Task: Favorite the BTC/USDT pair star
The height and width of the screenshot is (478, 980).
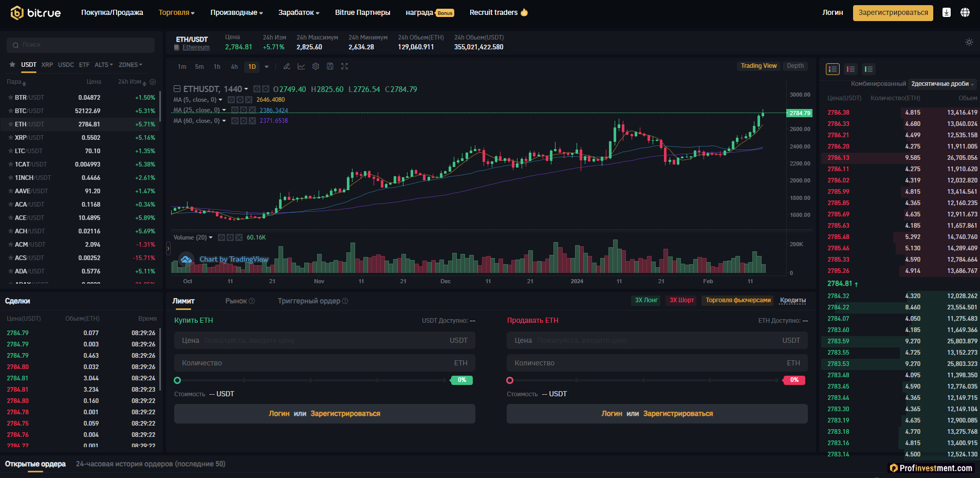Action: [10, 111]
